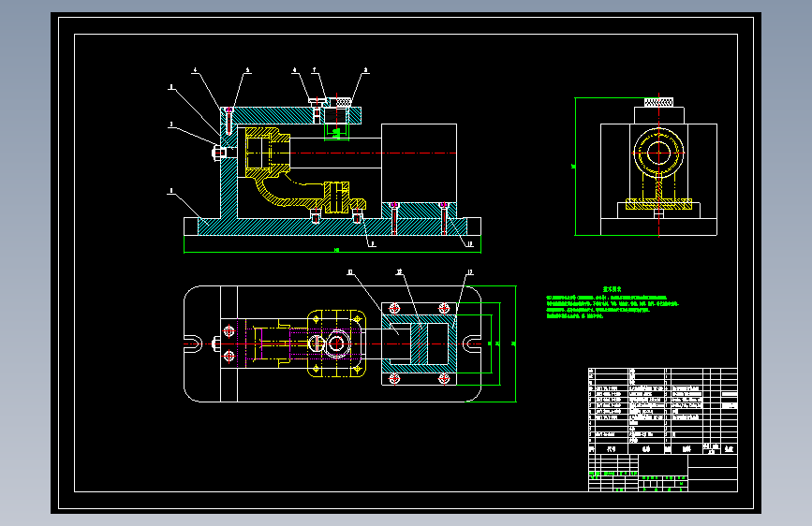Click the yellow flange outline in the plan view
This screenshot has width=812, height=526.
coord(336,343)
